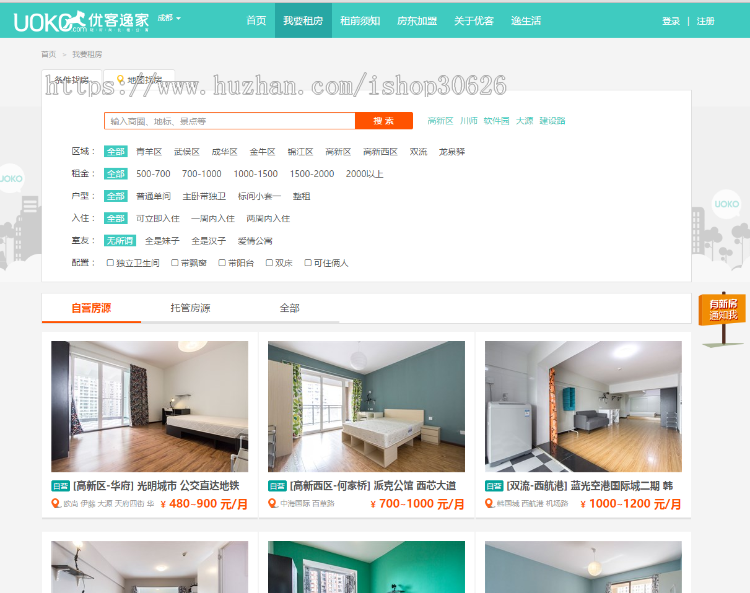
Task: Filter by 龙泉驿 area
Action: click(x=452, y=152)
